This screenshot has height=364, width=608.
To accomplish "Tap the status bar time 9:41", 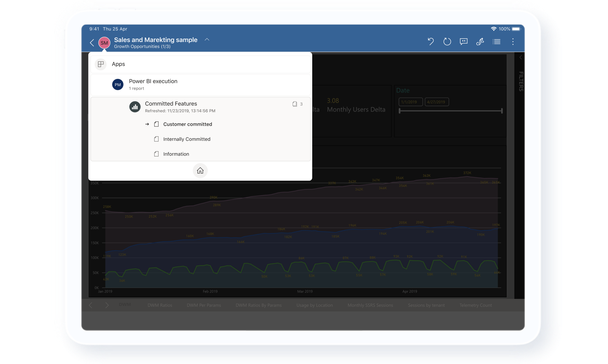I will tap(94, 29).
